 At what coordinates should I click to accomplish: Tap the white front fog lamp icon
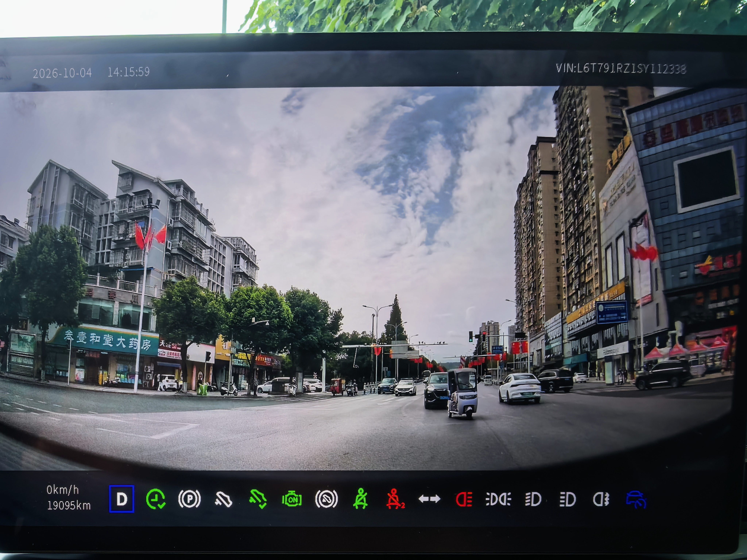[x=601, y=499]
